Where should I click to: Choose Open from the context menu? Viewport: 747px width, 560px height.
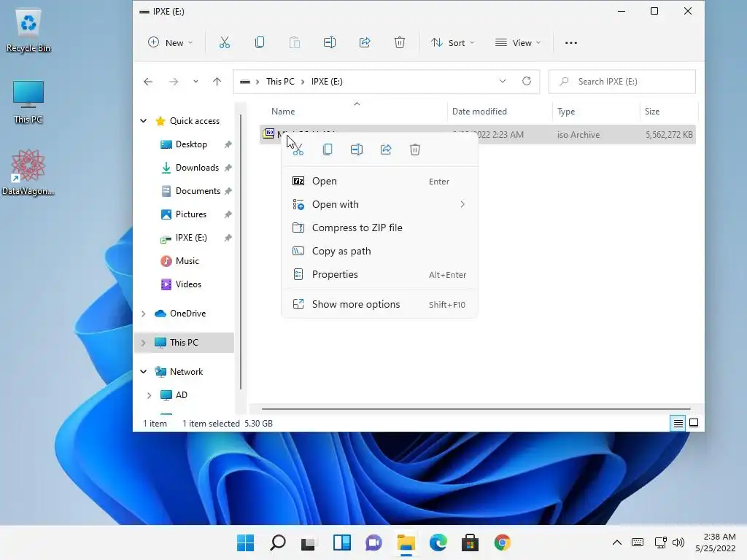tap(379, 181)
